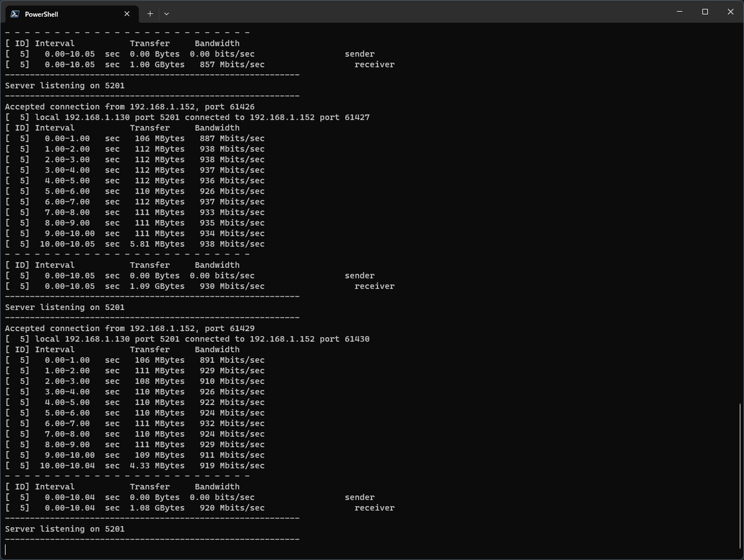This screenshot has width=744, height=560.
Task: Click the '1.09 GBytes' transfer value
Action: click(157, 286)
